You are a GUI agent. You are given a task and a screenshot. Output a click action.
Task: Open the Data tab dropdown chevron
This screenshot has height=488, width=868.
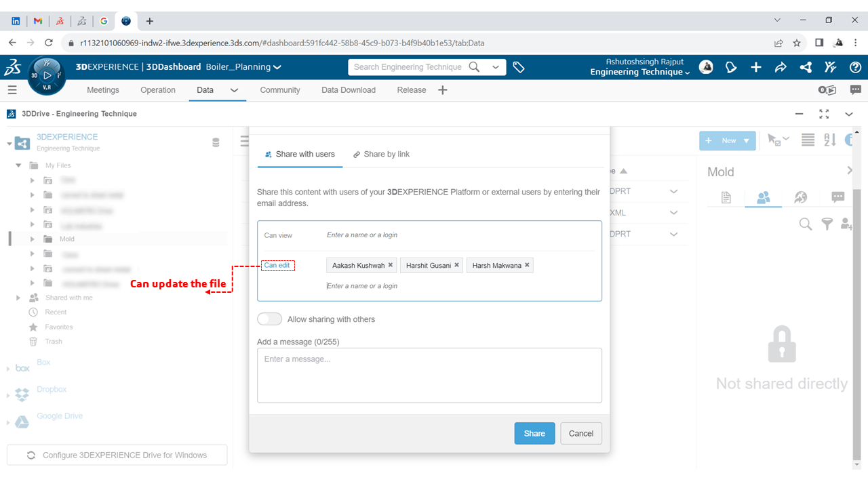(x=234, y=90)
